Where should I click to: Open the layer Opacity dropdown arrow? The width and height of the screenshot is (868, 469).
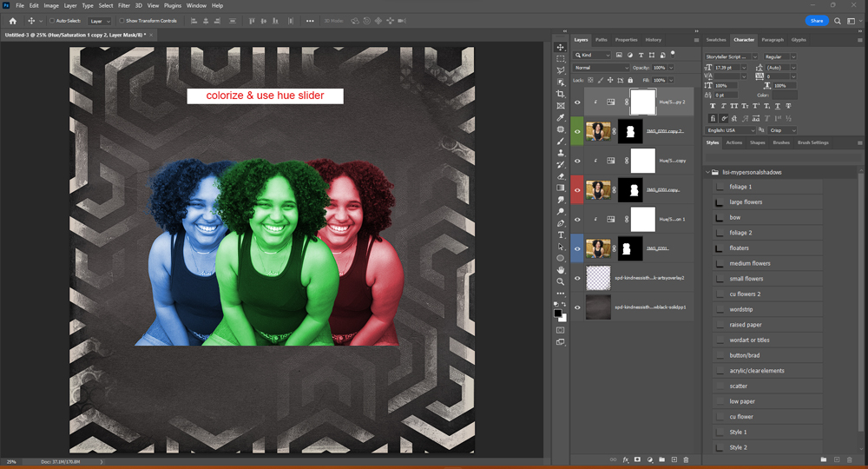[671, 68]
